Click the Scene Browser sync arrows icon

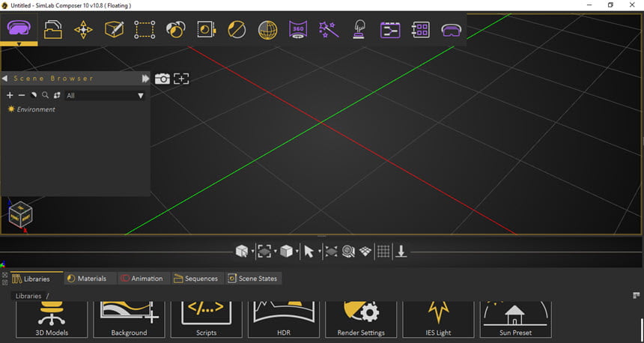click(57, 95)
